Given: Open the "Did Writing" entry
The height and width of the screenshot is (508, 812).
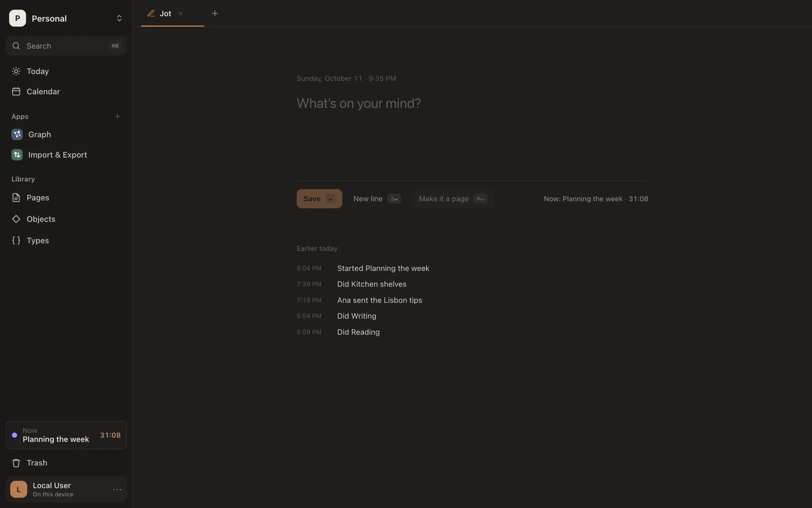Looking at the screenshot, I should [x=357, y=316].
